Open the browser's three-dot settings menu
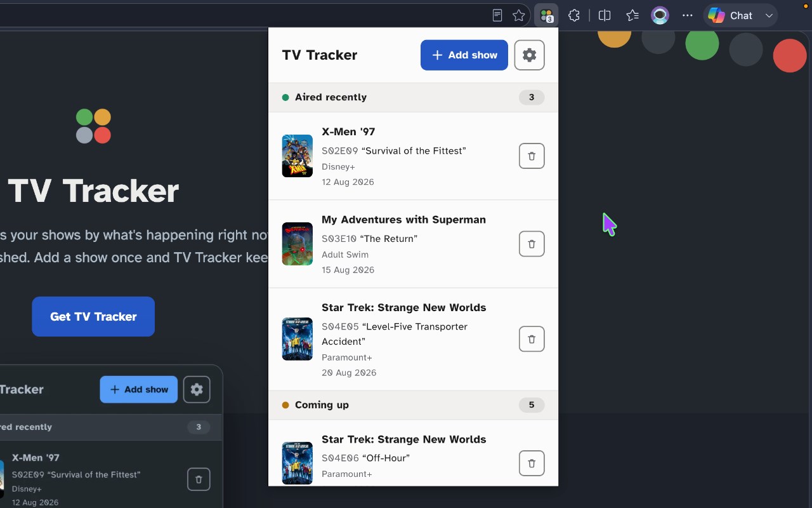Viewport: 812px width, 508px height. pyautogui.click(x=688, y=16)
